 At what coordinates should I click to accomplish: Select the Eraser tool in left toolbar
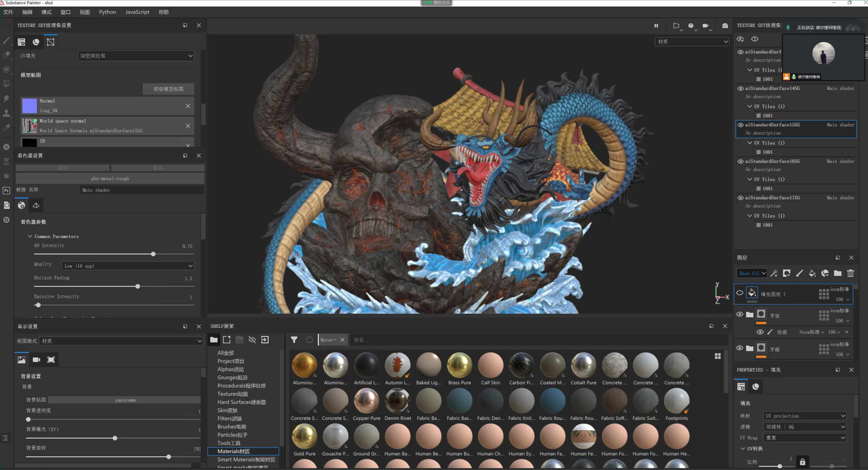(6, 55)
